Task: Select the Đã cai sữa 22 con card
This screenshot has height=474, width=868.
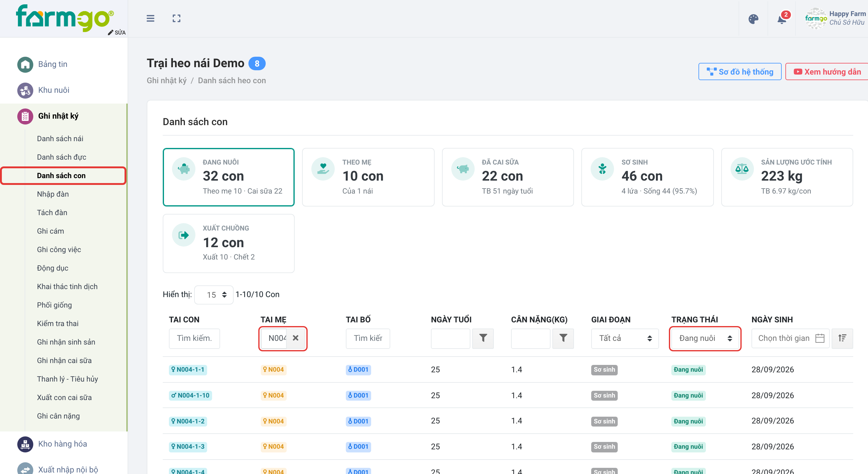Action: tap(507, 177)
